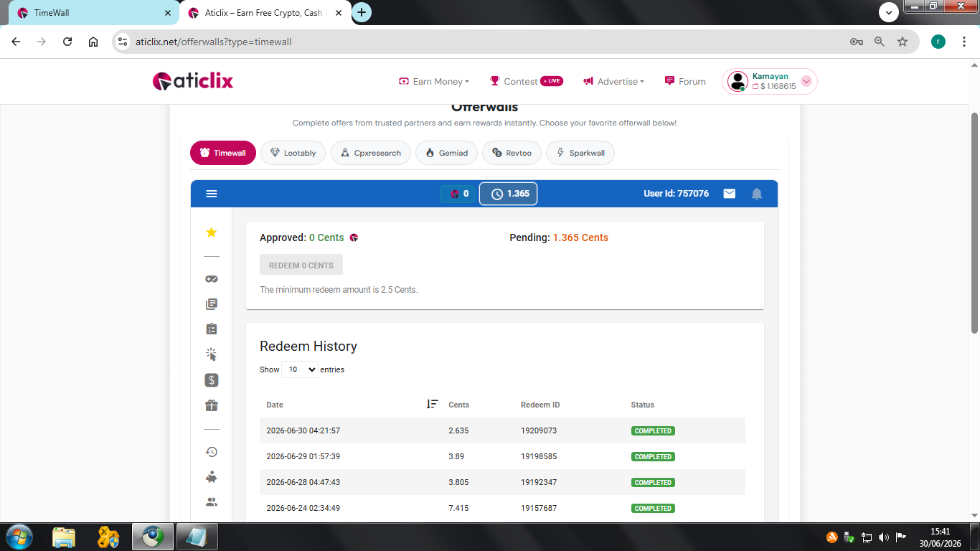The width and height of the screenshot is (980, 551).
Task: View site information icon in address bar
Action: pyautogui.click(x=123, y=42)
